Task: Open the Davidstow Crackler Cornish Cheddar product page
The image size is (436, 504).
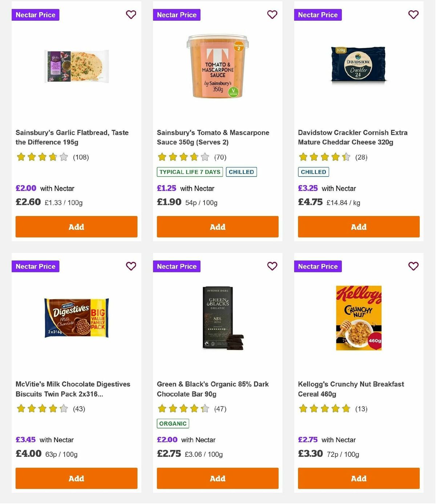Action: point(352,137)
